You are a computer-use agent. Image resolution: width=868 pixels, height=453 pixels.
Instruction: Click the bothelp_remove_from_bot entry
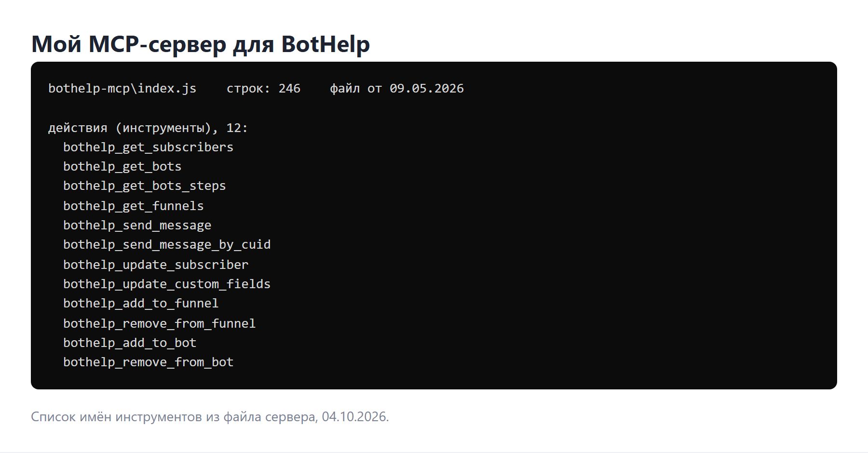point(148,362)
